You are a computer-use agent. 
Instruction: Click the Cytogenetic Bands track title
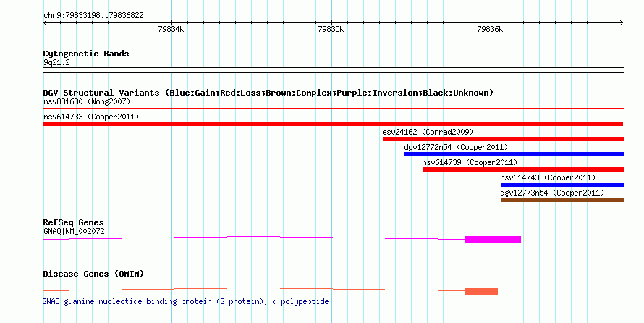click(86, 54)
